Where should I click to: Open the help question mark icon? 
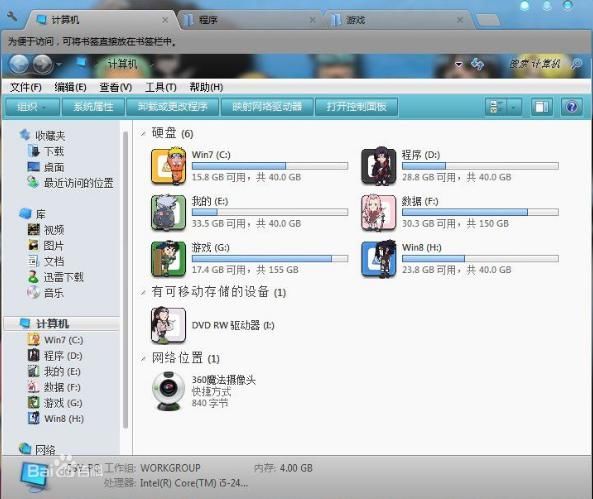(x=571, y=107)
